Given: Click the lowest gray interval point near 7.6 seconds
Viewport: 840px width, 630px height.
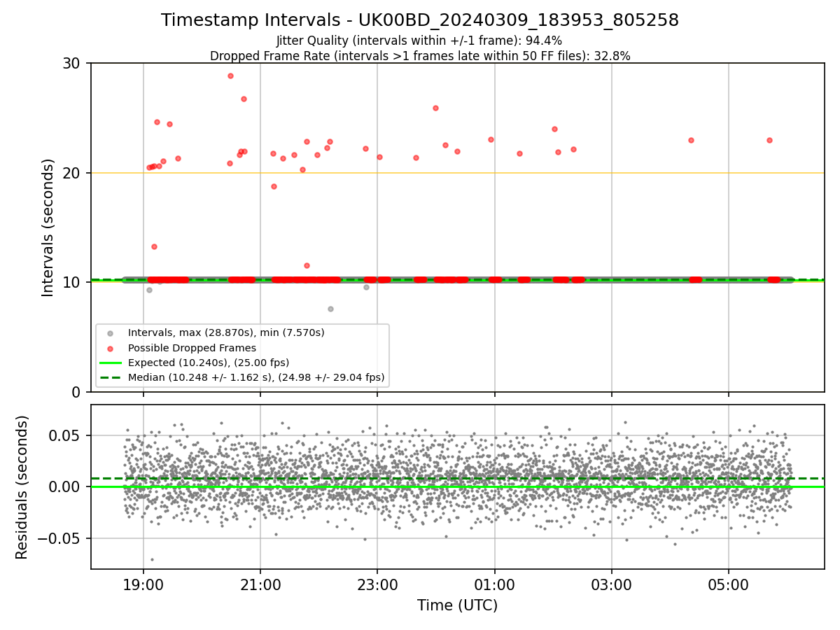Looking at the screenshot, I should click(x=330, y=309).
